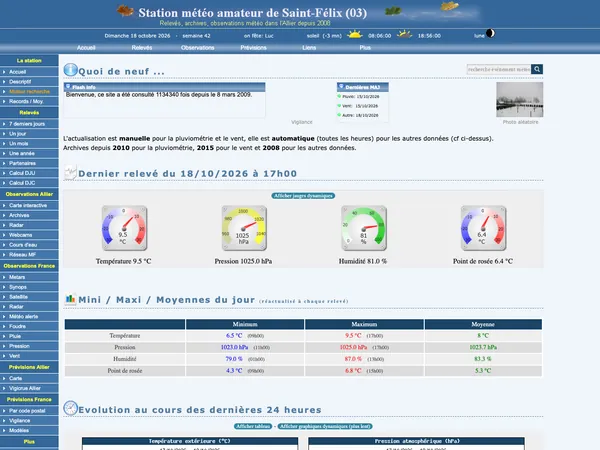Click Afficher graphiques dynamiques button
600x450 pixels.
pos(325,426)
